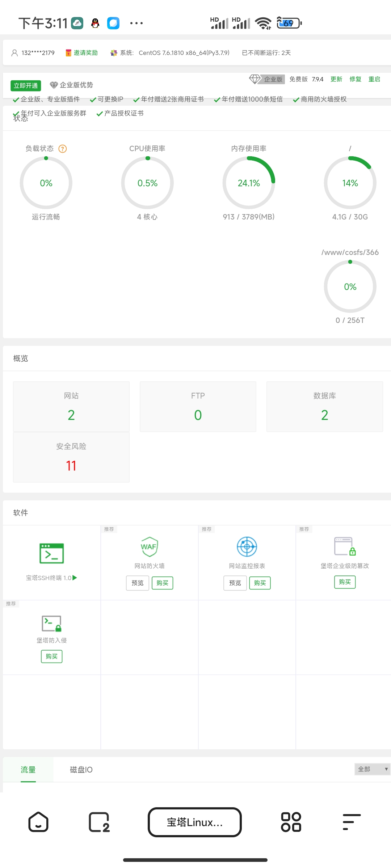
Task: Switch to the 流量 tab
Action: (28, 770)
